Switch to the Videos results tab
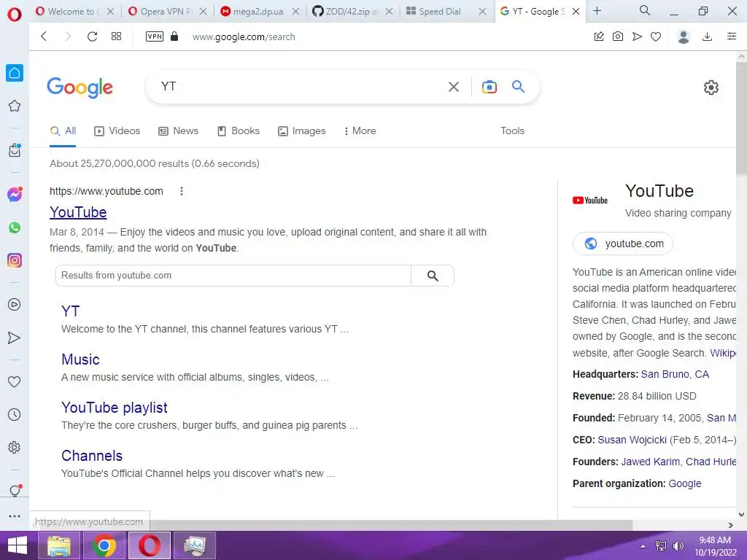The width and height of the screenshot is (747, 560). click(x=117, y=131)
